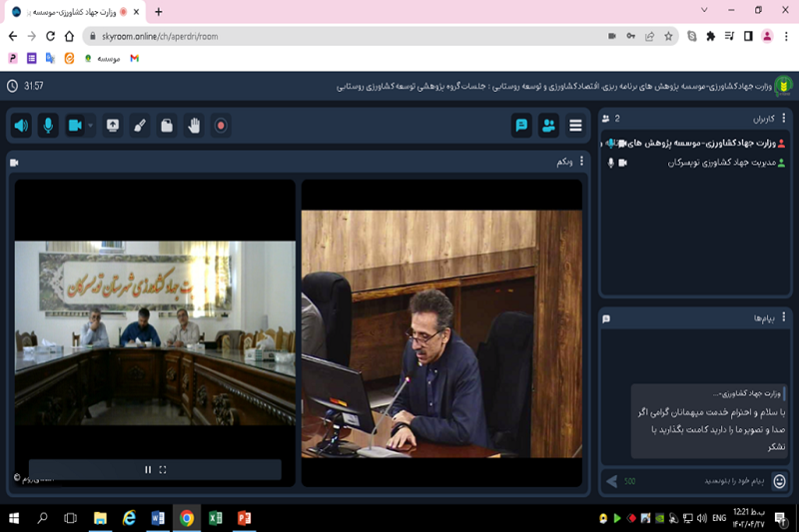This screenshot has height=532, width=799.
Task: Open the hamburger main menu
Action: (575, 126)
